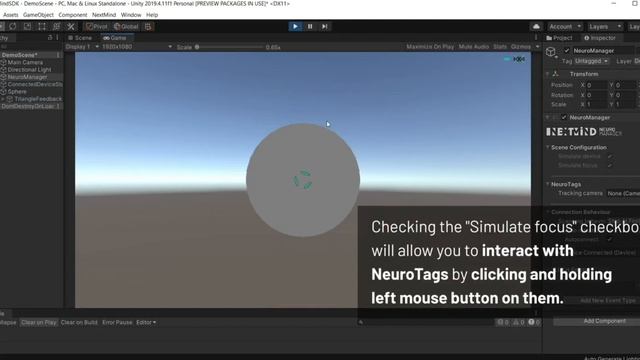Open the Window menu
This screenshot has height=360, width=640.
(x=131, y=15)
